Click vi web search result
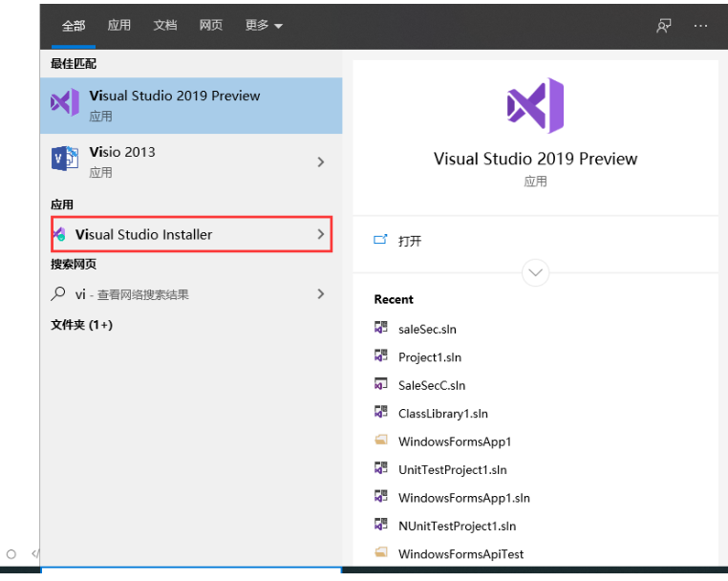 (x=191, y=294)
